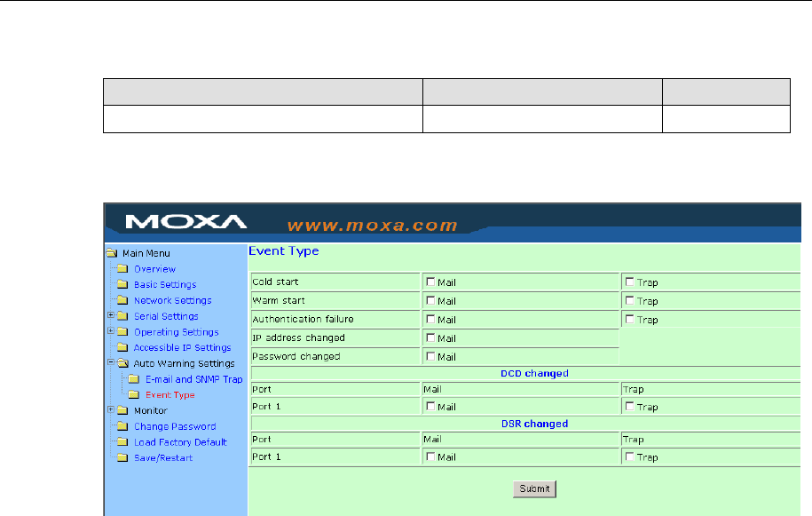Enable Mail for Cold start
The height and width of the screenshot is (516, 812).
pos(430,282)
